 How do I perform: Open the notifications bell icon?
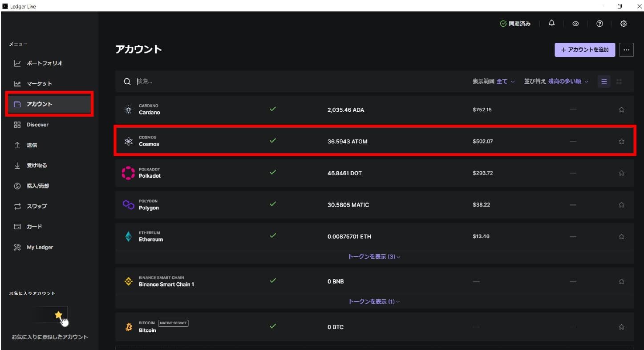click(x=551, y=24)
